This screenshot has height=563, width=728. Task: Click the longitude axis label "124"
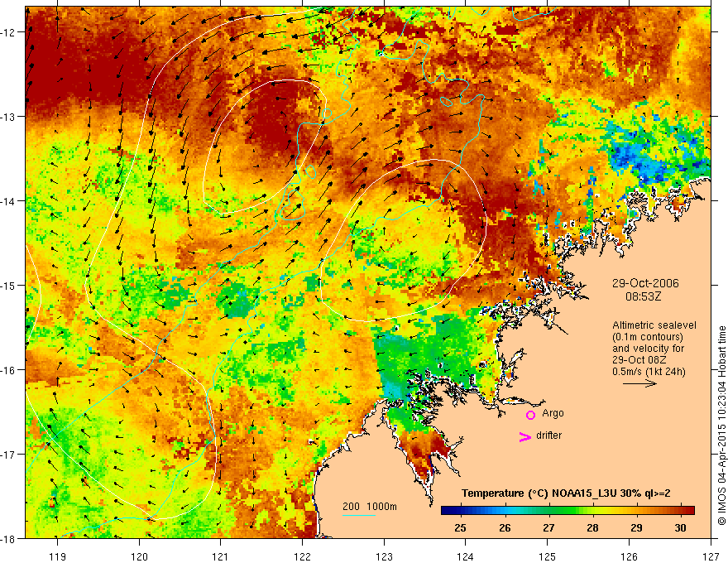point(466,557)
